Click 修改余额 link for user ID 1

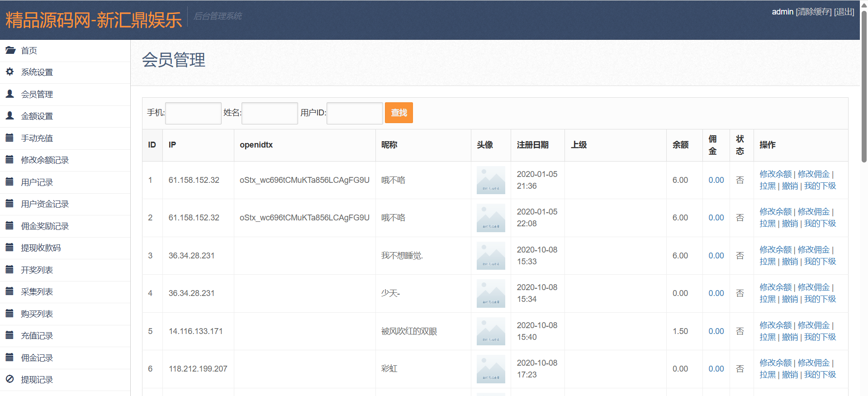pos(775,174)
